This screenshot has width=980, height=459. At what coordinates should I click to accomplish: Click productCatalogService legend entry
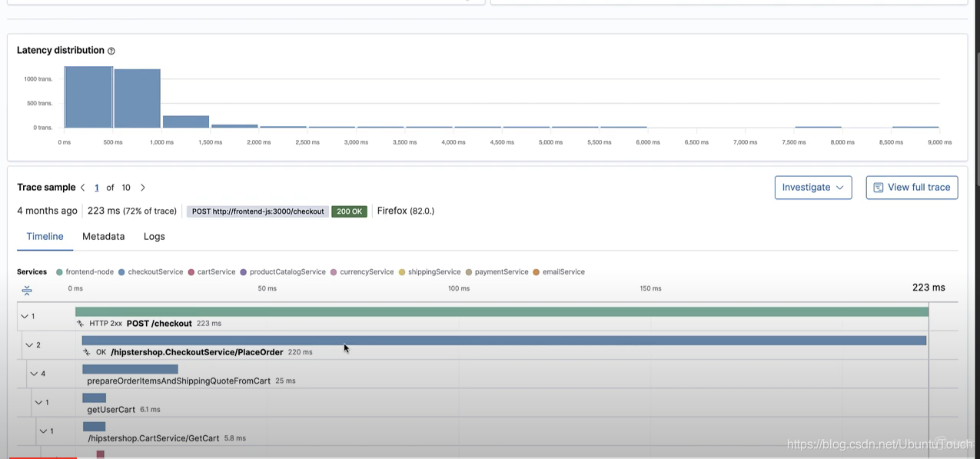(x=283, y=272)
